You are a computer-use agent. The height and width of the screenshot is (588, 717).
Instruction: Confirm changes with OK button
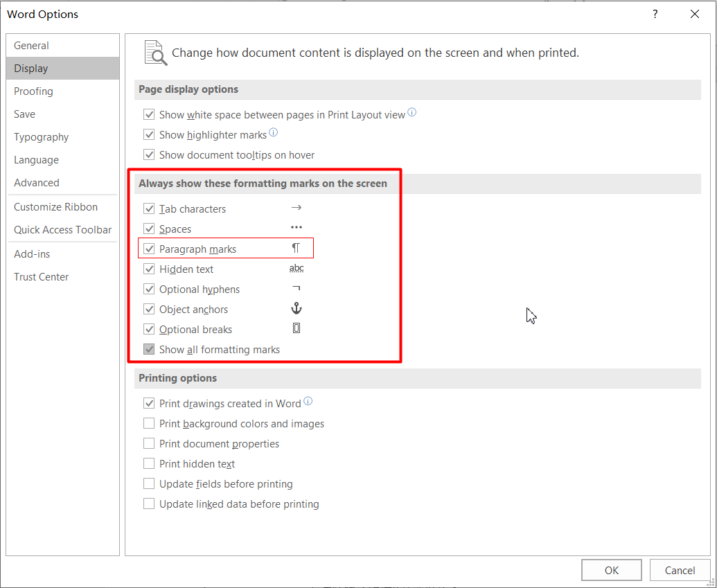coord(612,570)
